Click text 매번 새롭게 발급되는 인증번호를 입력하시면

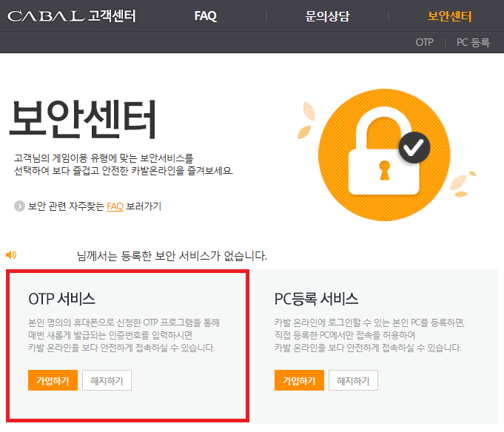110,335
